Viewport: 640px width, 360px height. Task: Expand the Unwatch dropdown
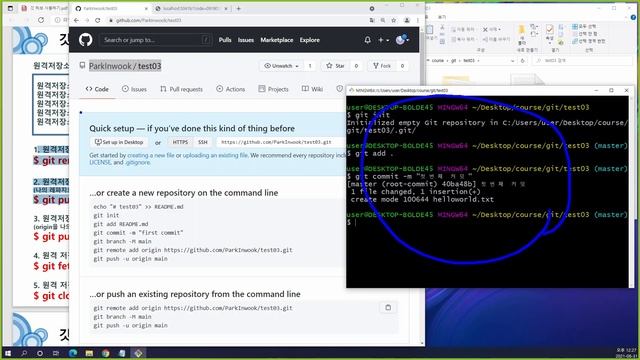pos(281,66)
